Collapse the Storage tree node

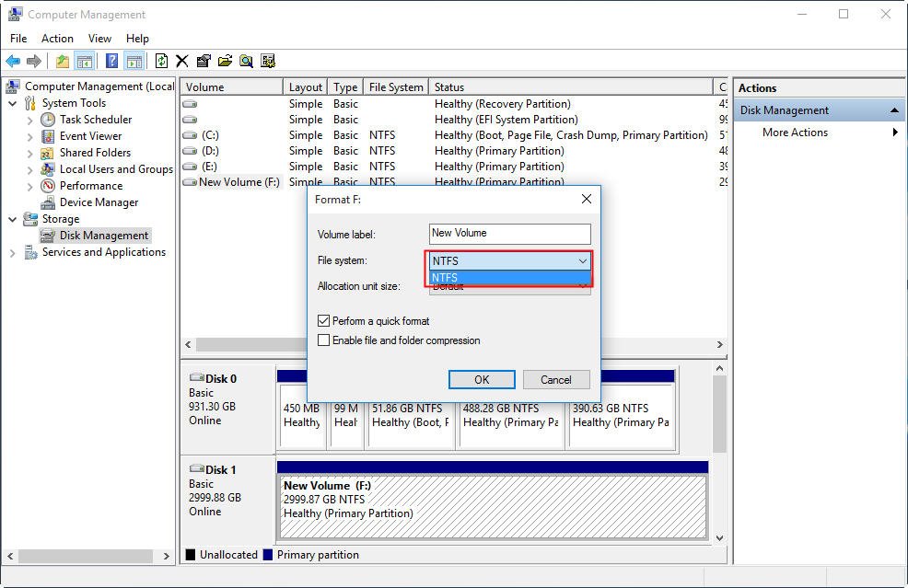coord(12,219)
